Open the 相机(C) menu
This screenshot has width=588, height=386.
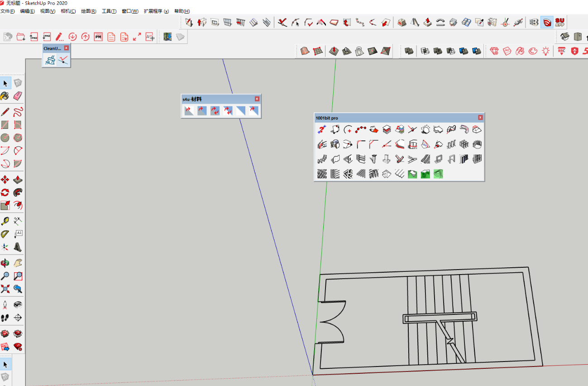[x=68, y=11]
